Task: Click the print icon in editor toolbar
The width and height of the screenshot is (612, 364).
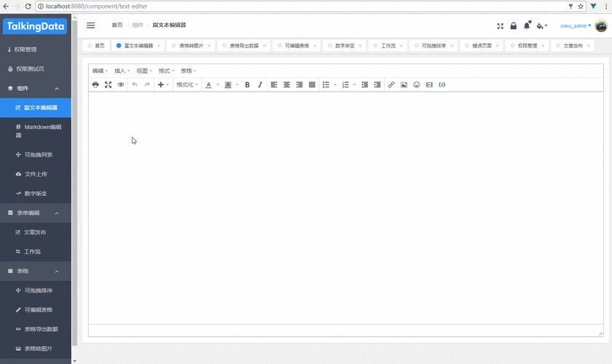Action: 95,84
